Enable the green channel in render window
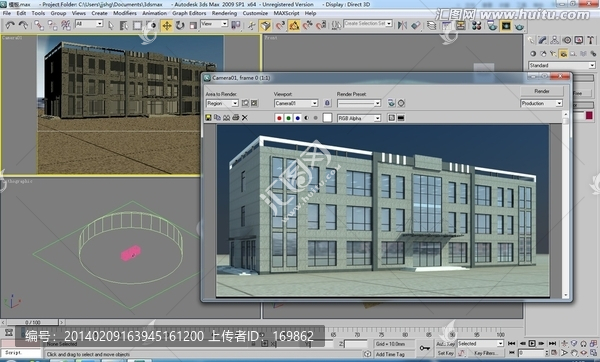 (x=288, y=118)
